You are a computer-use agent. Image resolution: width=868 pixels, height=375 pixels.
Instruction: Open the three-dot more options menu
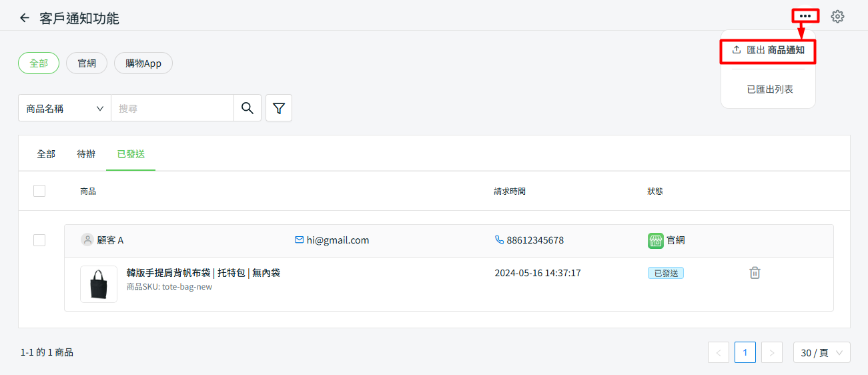pos(805,16)
